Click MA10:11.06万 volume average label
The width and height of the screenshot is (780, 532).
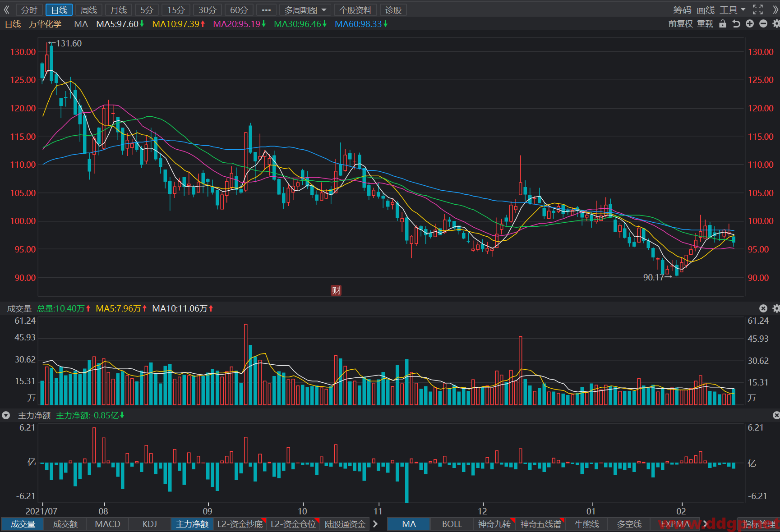click(183, 308)
